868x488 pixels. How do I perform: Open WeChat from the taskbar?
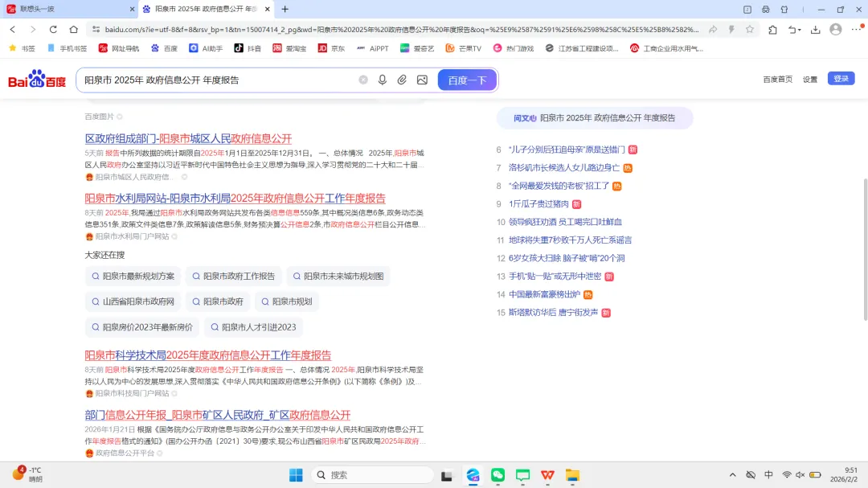pyautogui.click(x=497, y=474)
